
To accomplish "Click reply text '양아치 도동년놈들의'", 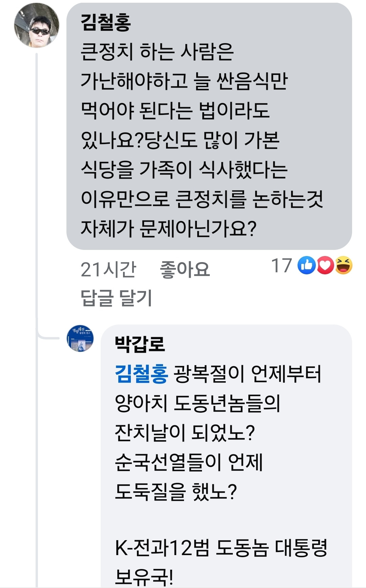I will [x=198, y=403].
